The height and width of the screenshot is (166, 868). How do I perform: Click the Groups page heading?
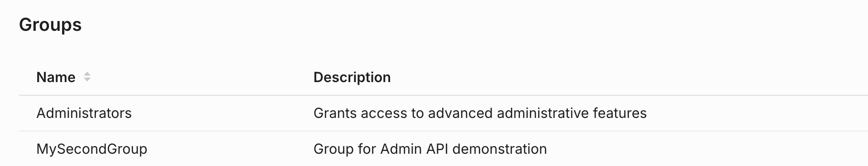pyautogui.click(x=50, y=24)
